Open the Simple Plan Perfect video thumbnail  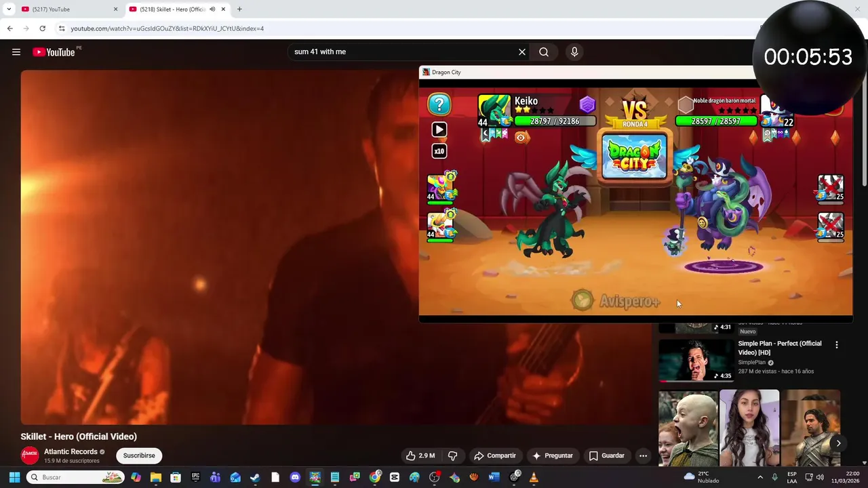pyautogui.click(x=696, y=360)
